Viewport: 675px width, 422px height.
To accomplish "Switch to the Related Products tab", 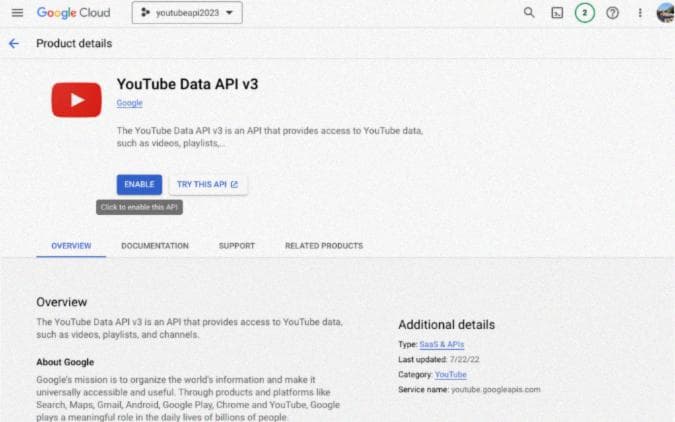I will pyautogui.click(x=324, y=245).
